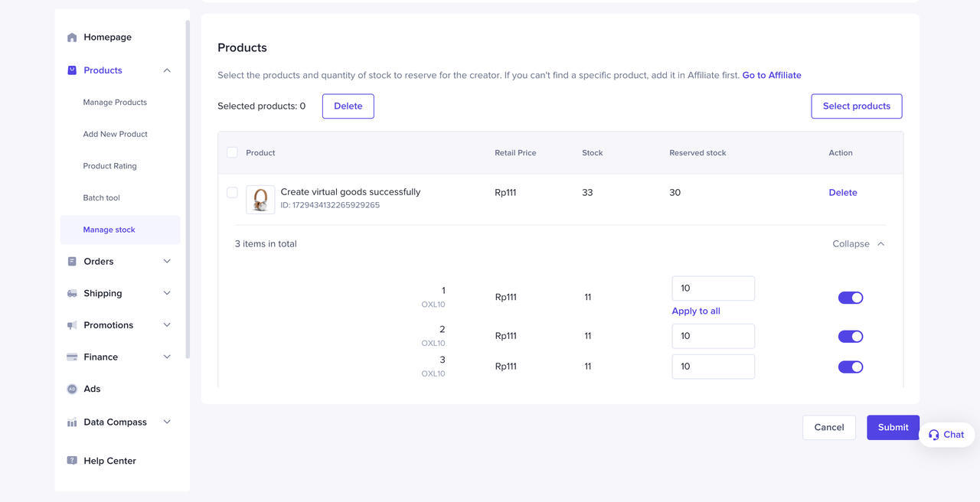Click the Orders sidebar icon
Viewport: 980px width, 502px height.
[x=72, y=262]
